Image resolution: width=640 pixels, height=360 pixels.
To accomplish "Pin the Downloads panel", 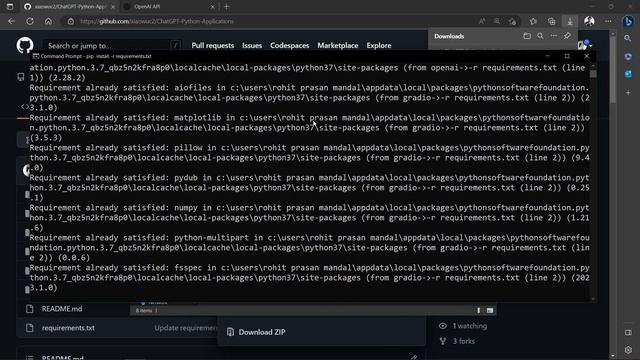I will click(567, 36).
